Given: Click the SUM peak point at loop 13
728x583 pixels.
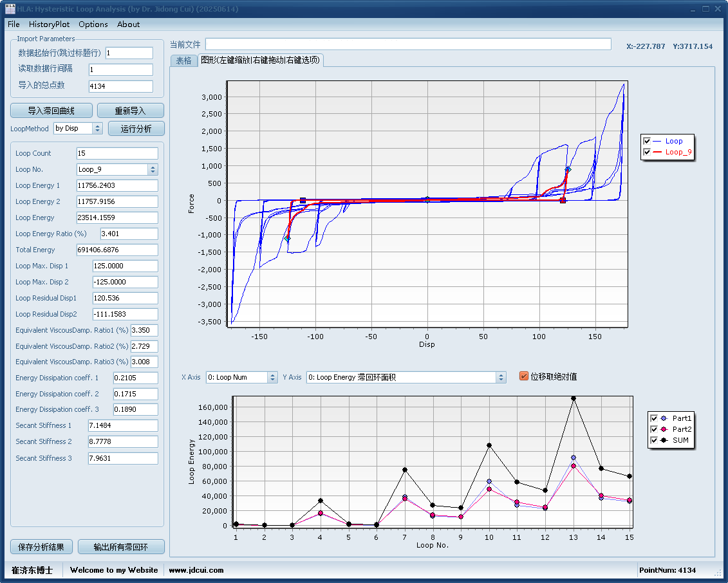Looking at the screenshot, I should (x=574, y=398).
